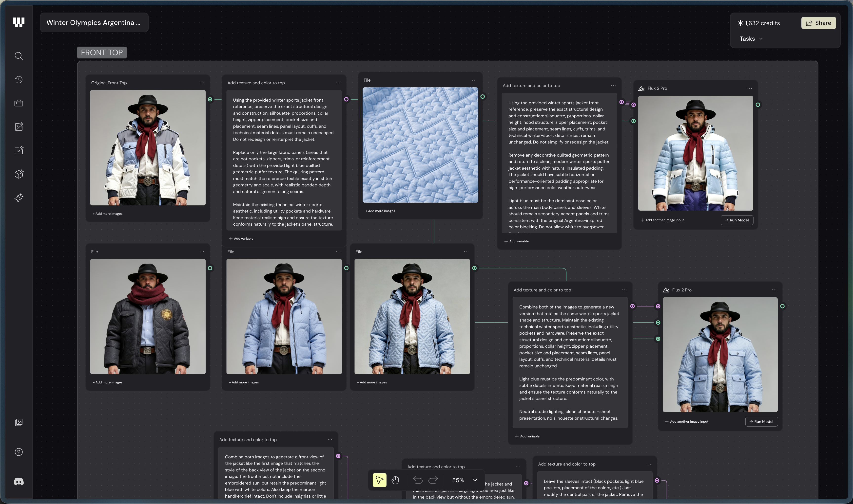Switch to the hand pan tool
The width and height of the screenshot is (853, 504).
pyautogui.click(x=395, y=480)
